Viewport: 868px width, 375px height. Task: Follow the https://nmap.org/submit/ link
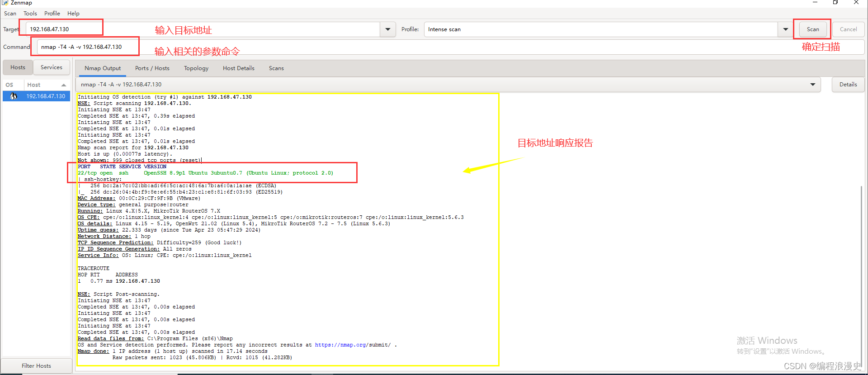coord(353,345)
